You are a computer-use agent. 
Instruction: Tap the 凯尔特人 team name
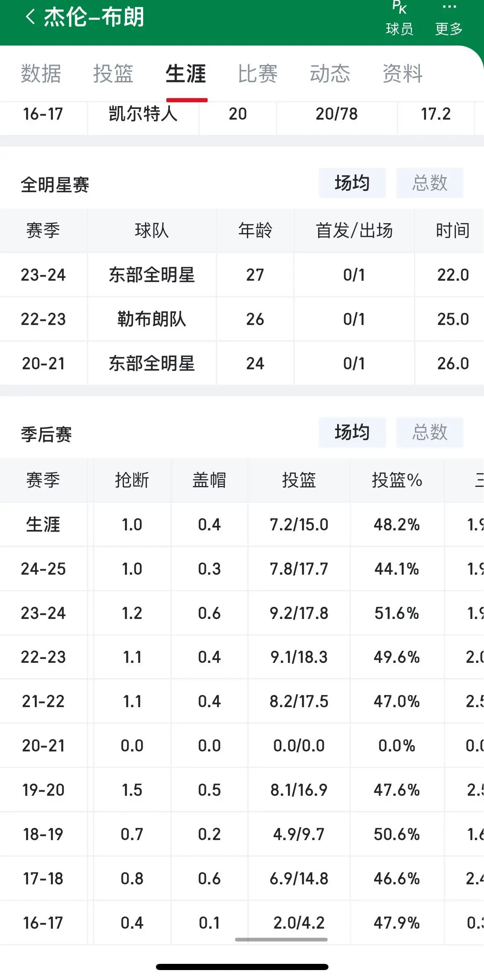(x=143, y=114)
